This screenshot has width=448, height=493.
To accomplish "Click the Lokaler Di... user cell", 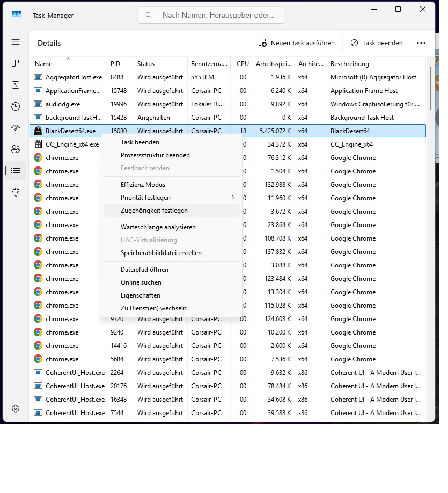I will click(207, 104).
